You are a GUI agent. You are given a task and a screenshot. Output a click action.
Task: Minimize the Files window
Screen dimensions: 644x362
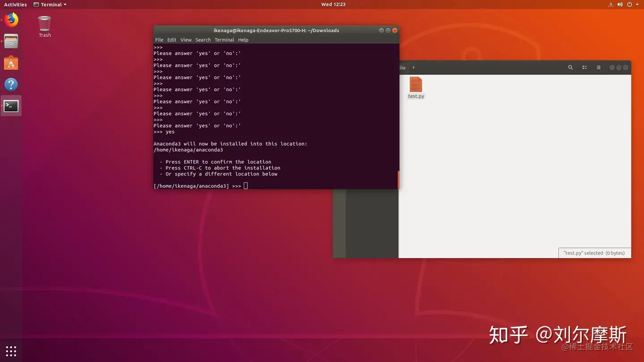(612, 67)
